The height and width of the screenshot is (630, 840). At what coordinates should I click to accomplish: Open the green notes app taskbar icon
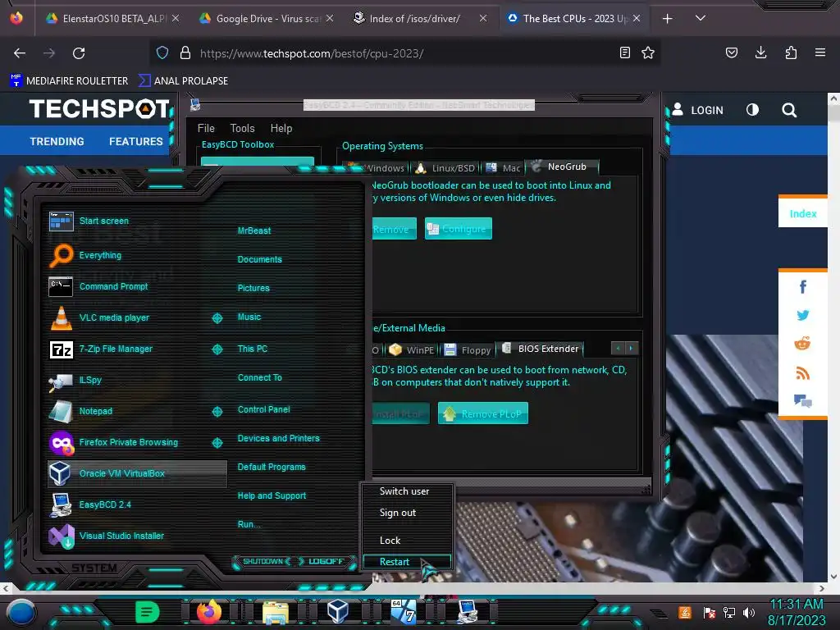pos(148,611)
